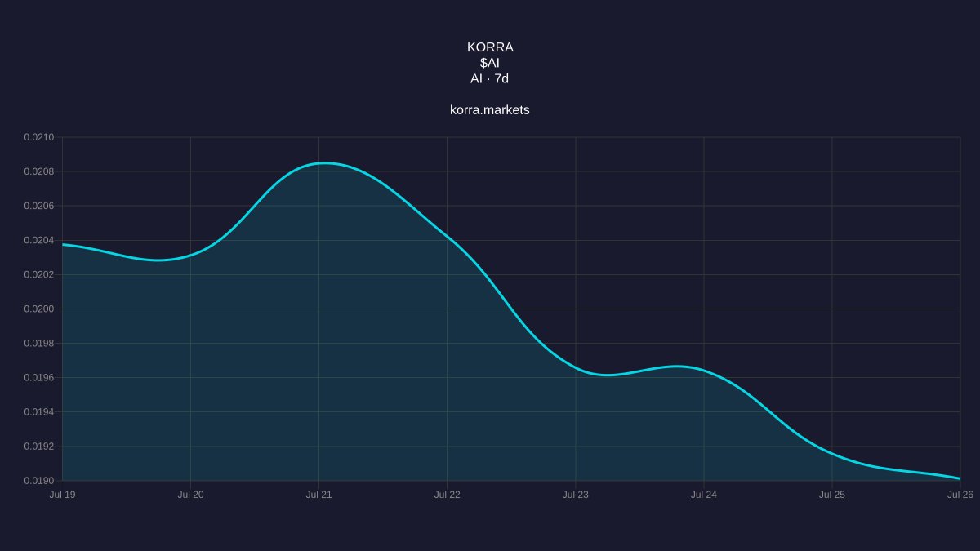
Task: Click the 0.0204 y-axis label
Action: click(x=38, y=240)
